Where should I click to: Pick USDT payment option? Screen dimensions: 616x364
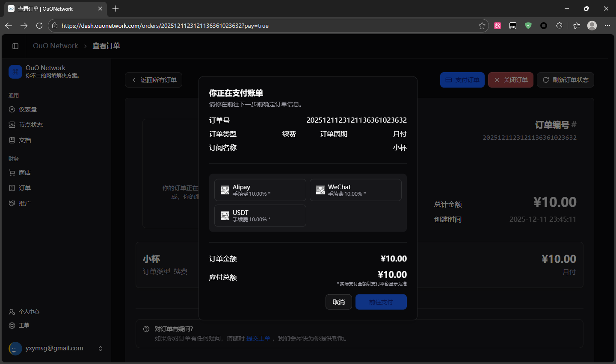click(x=260, y=216)
